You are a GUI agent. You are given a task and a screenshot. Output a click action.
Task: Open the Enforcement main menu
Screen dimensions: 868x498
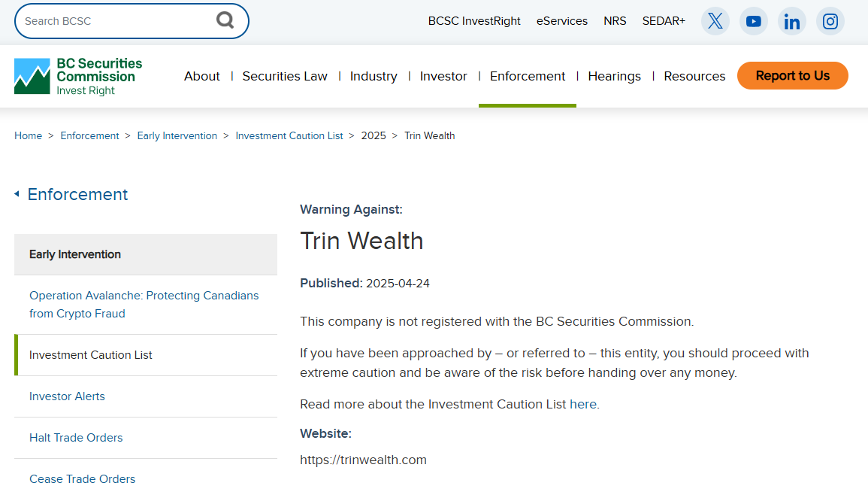[x=528, y=76]
